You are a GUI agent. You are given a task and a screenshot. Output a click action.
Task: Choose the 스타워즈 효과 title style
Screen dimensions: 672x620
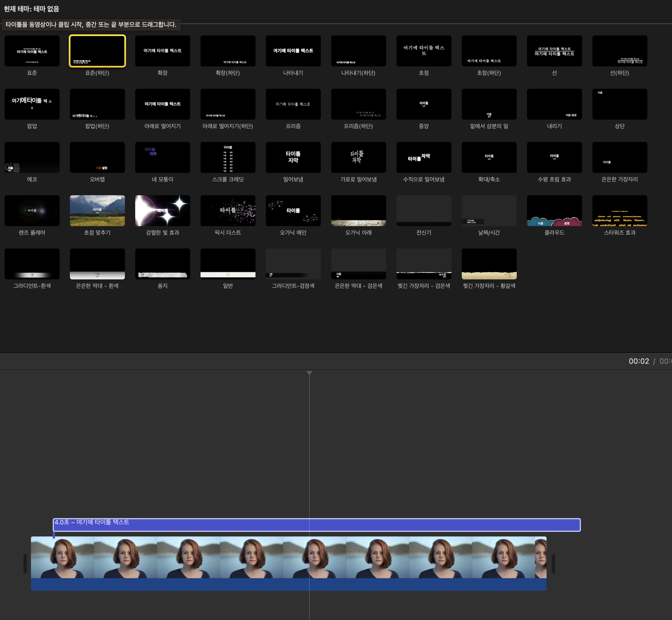(x=620, y=211)
